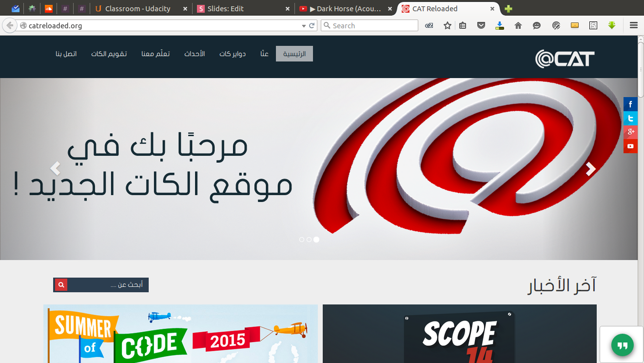Open a new tab with green plus

pos(508,9)
